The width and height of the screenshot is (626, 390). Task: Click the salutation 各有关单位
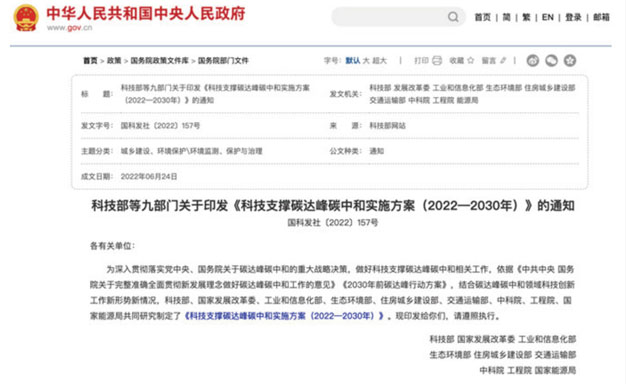(x=112, y=246)
